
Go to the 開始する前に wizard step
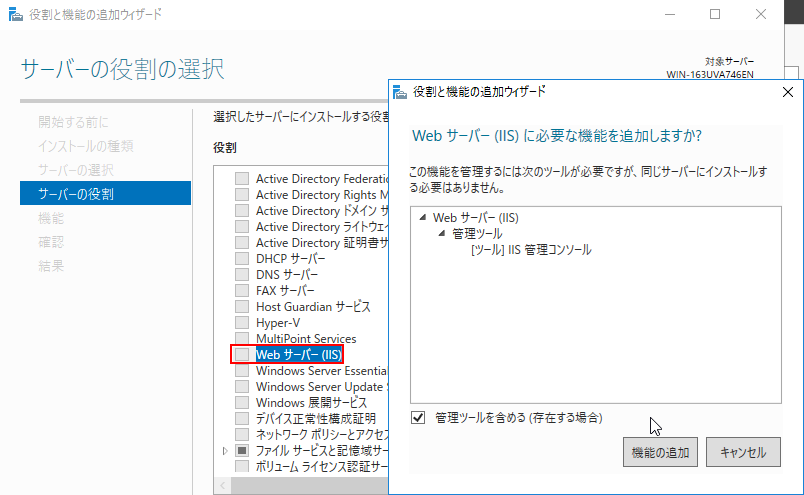point(73,122)
